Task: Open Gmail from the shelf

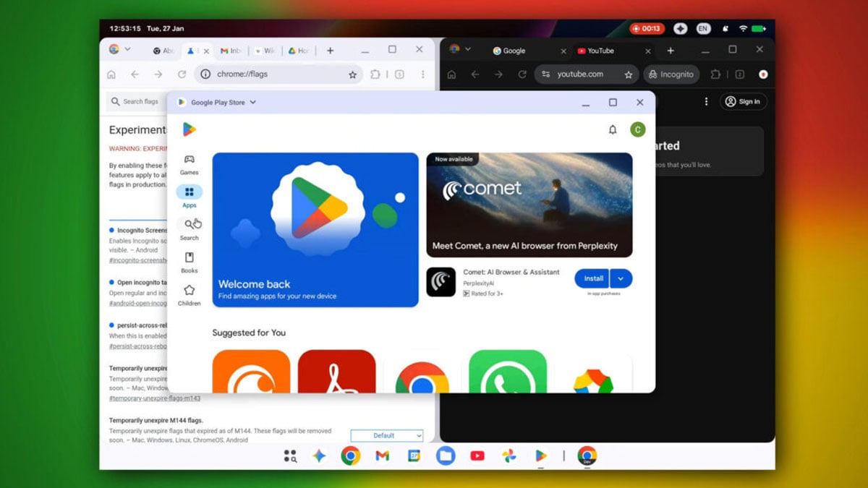Action: pos(382,455)
